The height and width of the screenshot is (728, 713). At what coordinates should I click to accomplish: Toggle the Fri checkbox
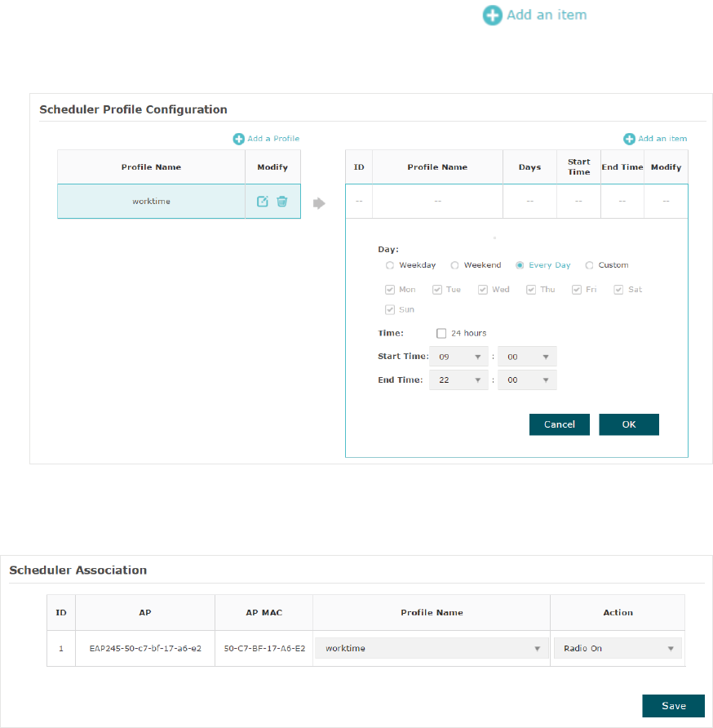coord(577,290)
